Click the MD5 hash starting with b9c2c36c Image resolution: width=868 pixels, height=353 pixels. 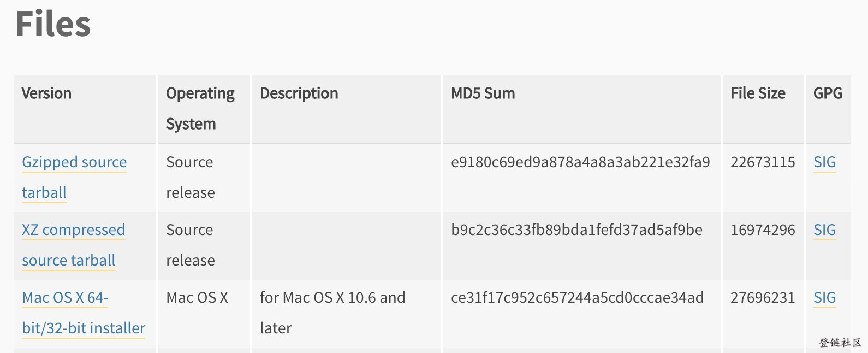576,230
